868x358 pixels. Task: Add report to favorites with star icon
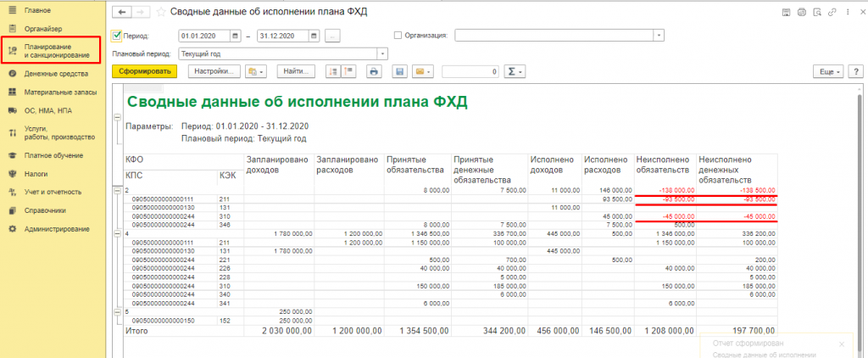(x=160, y=12)
